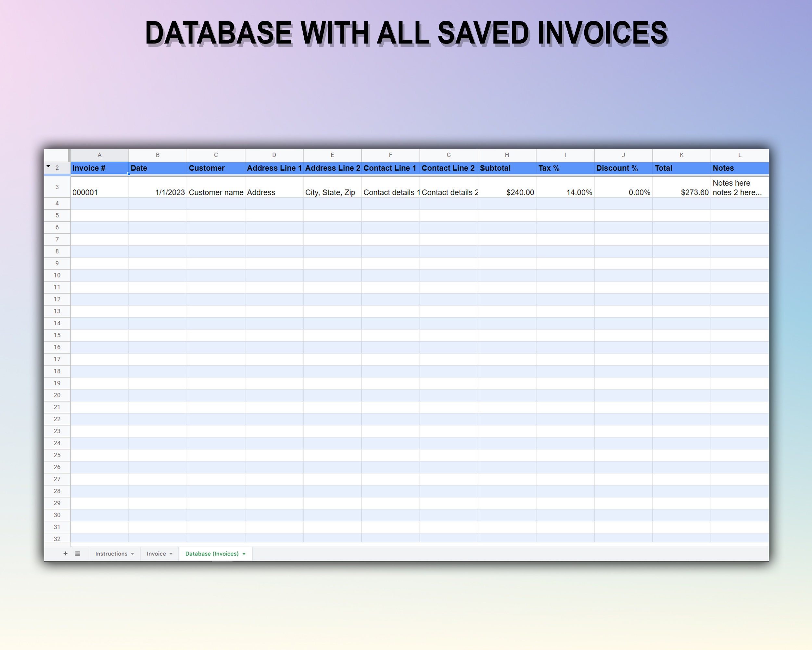The width and height of the screenshot is (812, 650).
Task: Click the Add sheet plus icon
Action: [66, 553]
